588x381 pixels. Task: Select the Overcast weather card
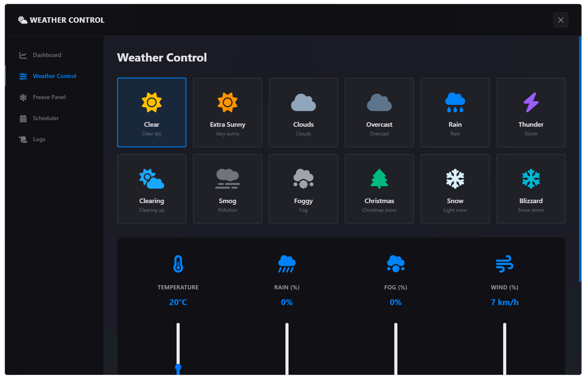pyautogui.click(x=379, y=112)
